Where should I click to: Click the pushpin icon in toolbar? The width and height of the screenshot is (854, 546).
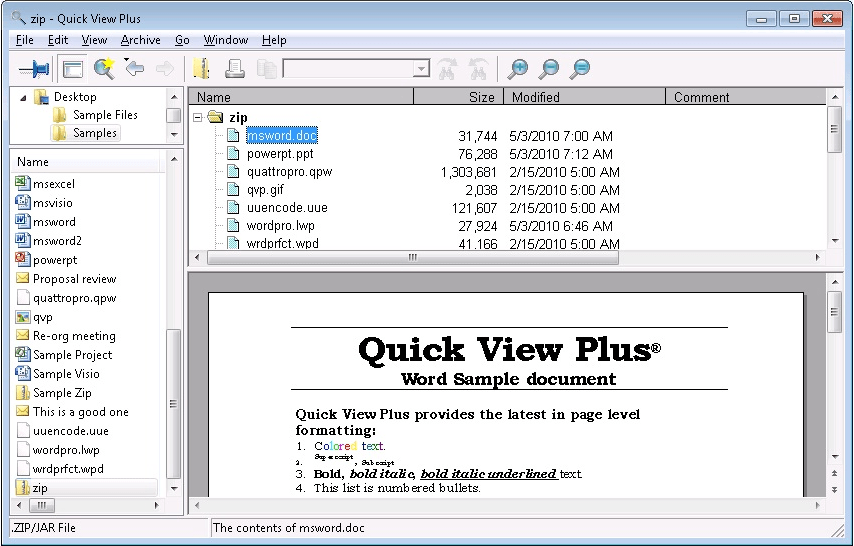pyautogui.click(x=34, y=69)
